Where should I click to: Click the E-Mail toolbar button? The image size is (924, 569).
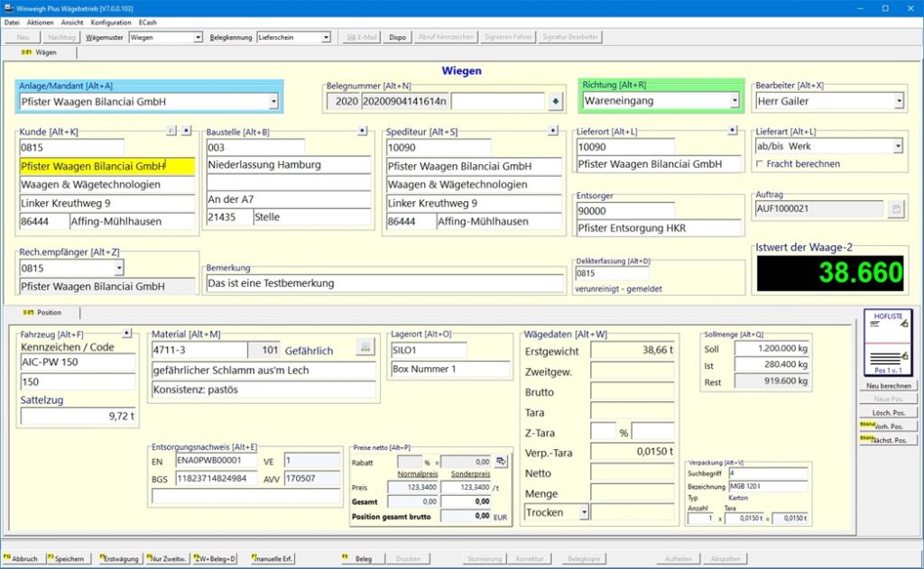(x=362, y=37)
